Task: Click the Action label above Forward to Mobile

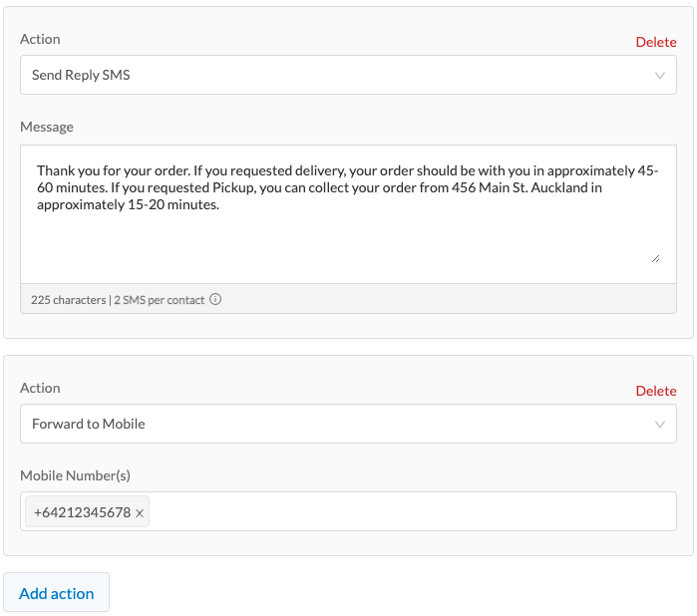Action: [40, 388]
